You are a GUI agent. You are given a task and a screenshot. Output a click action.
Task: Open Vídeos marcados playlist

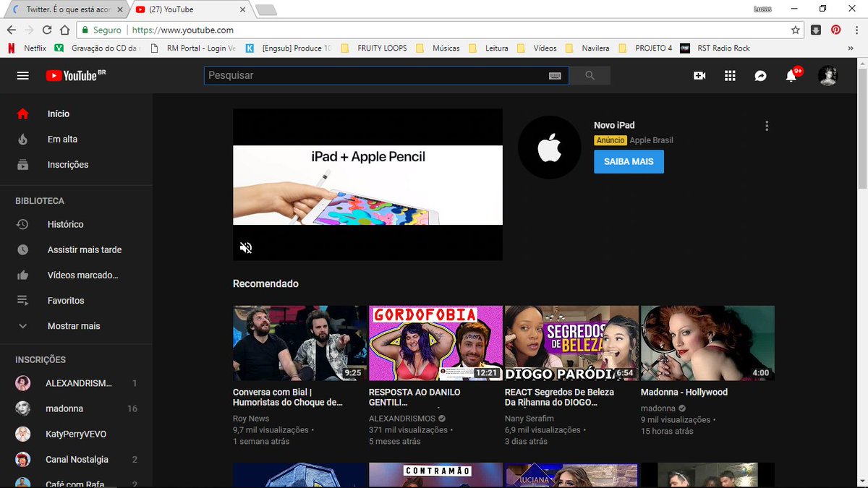click(76, 275)
